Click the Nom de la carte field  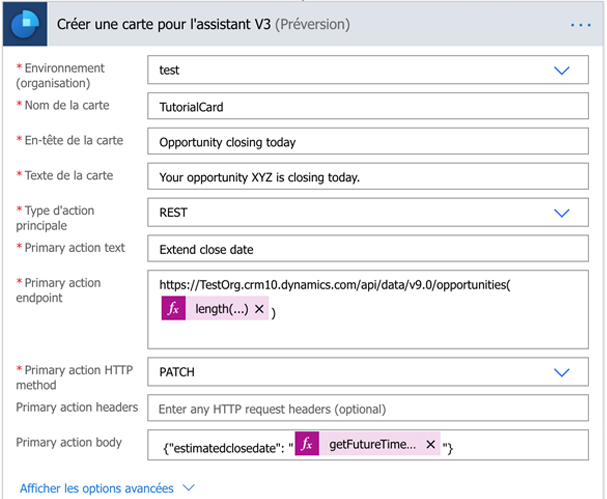pos(368,106)
